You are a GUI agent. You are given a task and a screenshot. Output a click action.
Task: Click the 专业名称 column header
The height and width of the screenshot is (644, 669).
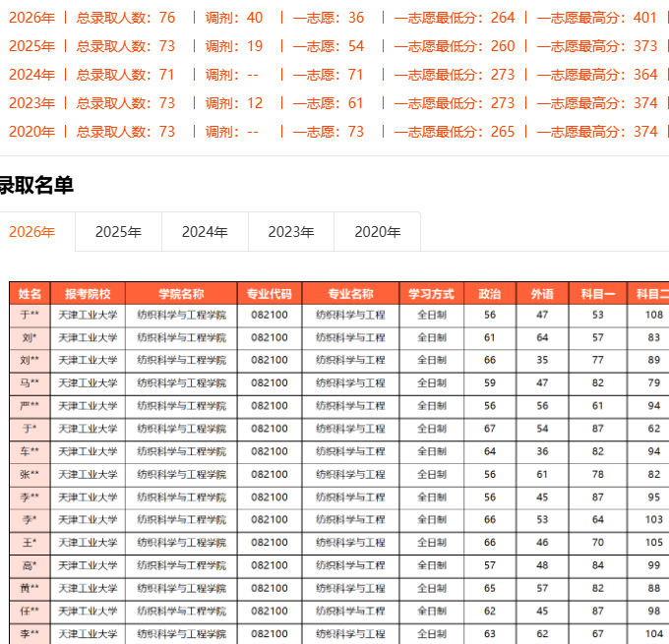pyautogui.click(x=350, y=294)
